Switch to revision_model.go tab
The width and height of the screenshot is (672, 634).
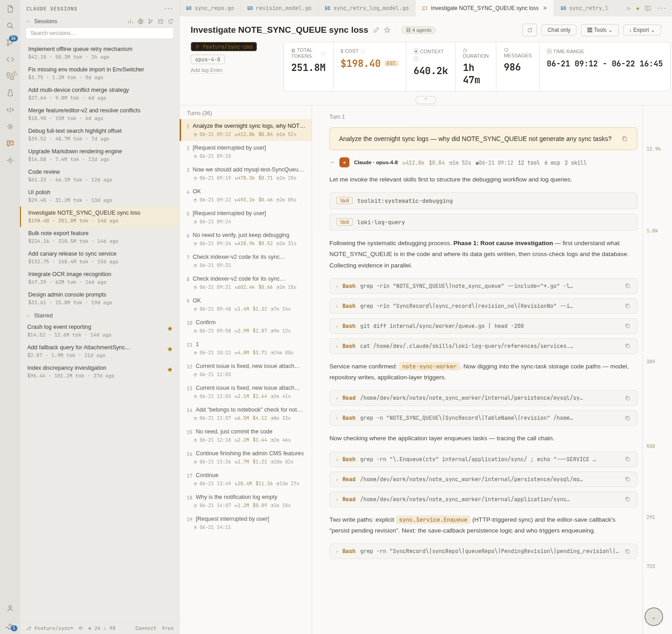(x=279, y=8)
